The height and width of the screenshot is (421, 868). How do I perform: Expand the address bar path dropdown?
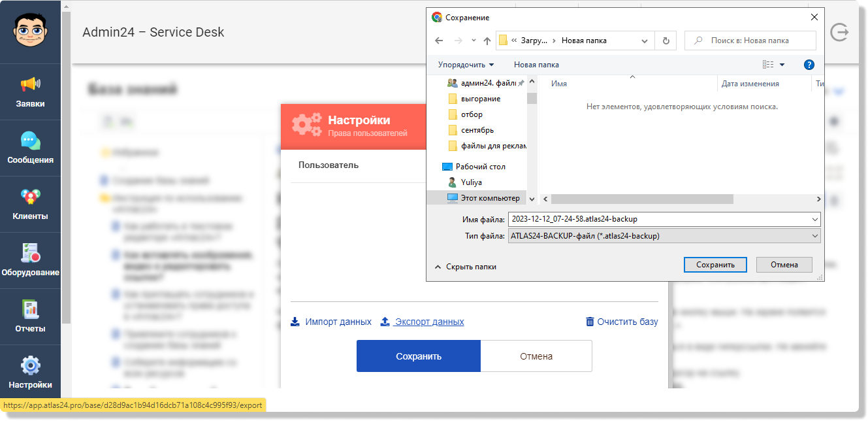click(645, 41)
